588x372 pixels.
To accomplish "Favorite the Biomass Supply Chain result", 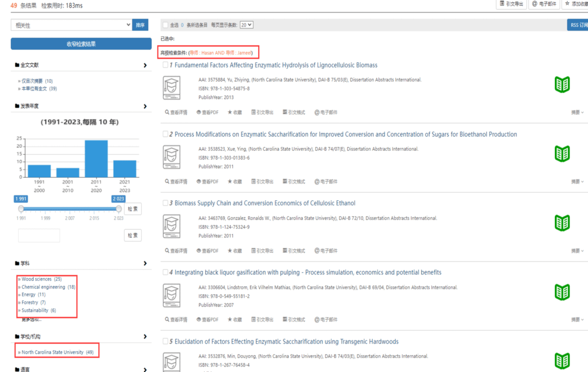I will click(235, 251).
